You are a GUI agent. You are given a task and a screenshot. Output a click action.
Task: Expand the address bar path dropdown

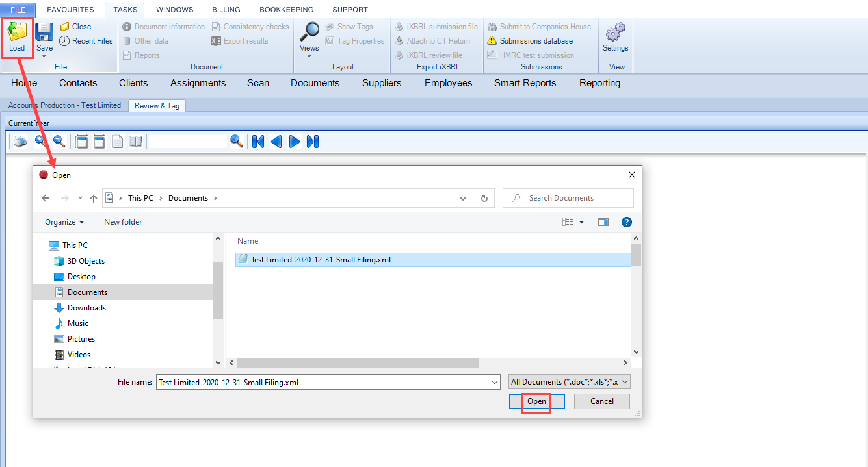pyautogui.click(x=463, y=198)
